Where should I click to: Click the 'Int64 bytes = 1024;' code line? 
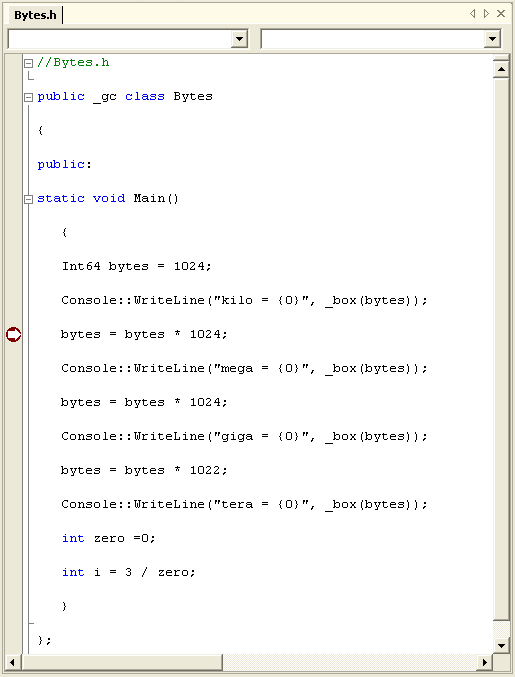(136, 266)
